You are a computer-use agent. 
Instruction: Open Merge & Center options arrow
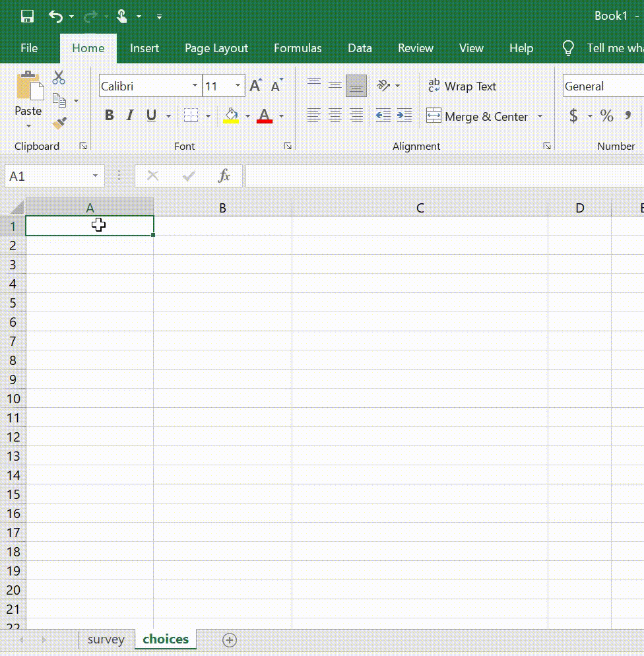[540, 116]
